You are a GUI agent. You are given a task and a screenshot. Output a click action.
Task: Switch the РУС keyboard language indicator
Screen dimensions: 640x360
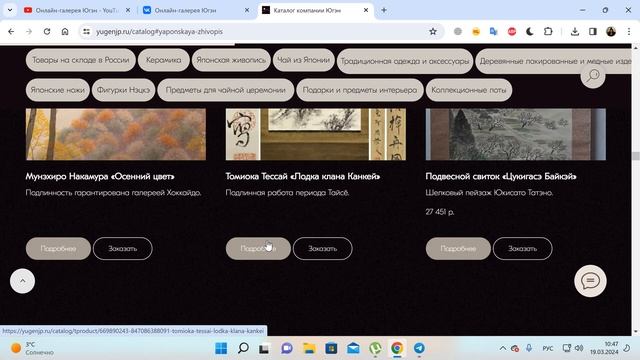click(x=548, y=348)
